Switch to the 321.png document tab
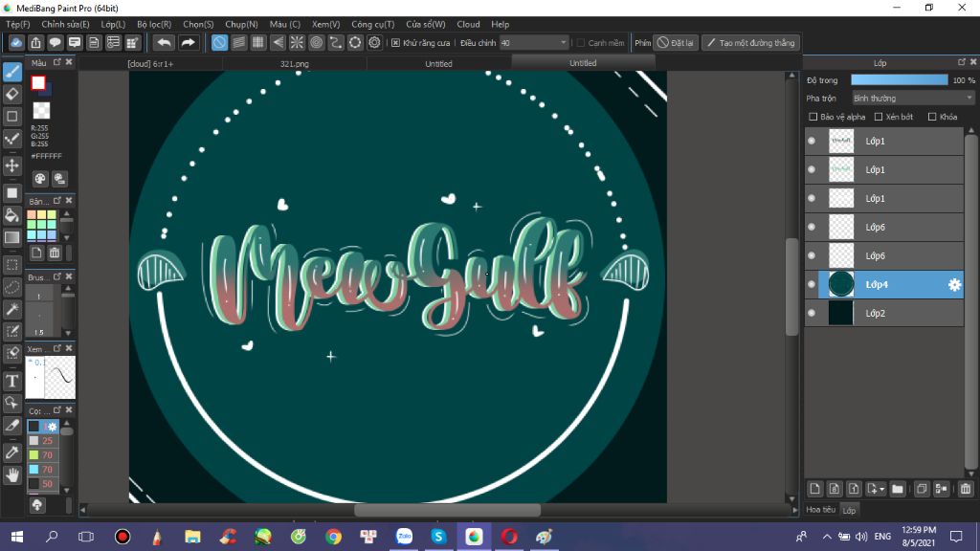The width and height of the screenshot is (980, 551). point(295,64)
